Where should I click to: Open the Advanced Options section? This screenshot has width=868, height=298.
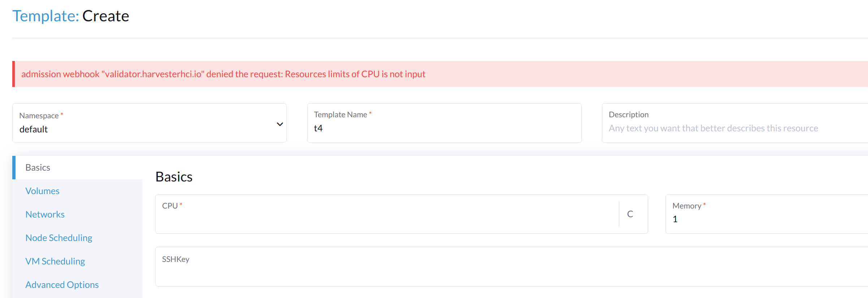tap(62, 284)
